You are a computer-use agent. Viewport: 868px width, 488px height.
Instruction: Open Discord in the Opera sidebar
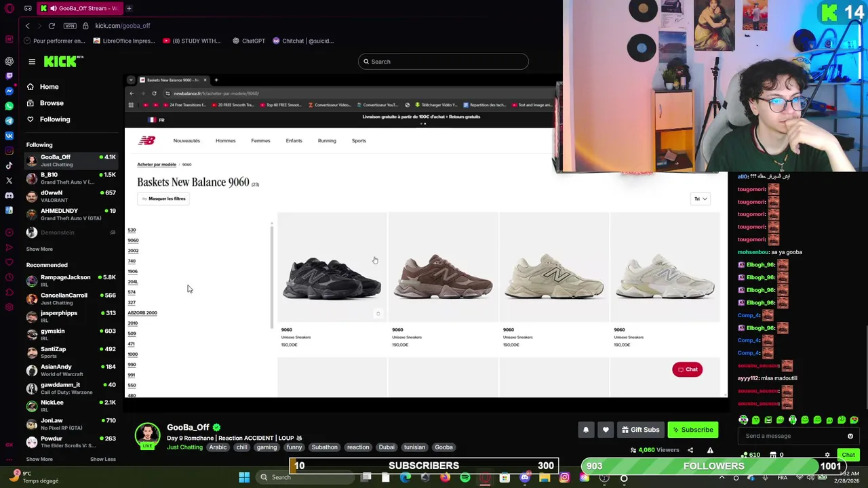(x=9, y=195)
